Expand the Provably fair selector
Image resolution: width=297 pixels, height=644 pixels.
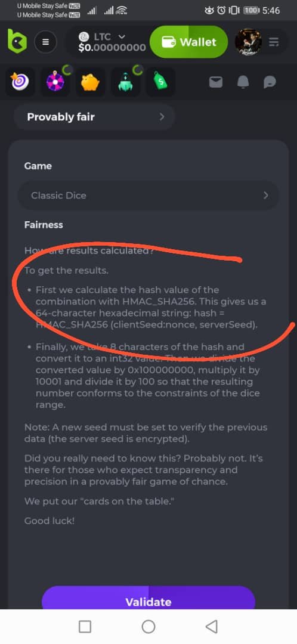94,117
